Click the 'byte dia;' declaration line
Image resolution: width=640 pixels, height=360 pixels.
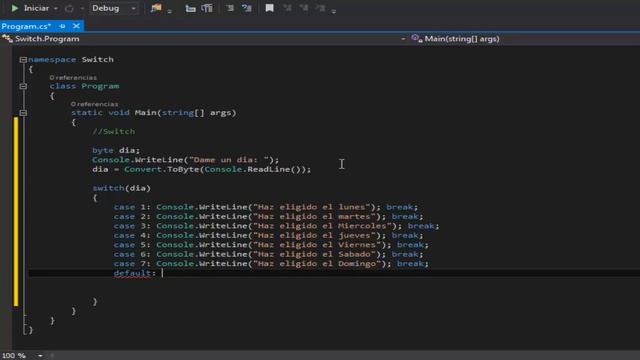coord(116,150)
